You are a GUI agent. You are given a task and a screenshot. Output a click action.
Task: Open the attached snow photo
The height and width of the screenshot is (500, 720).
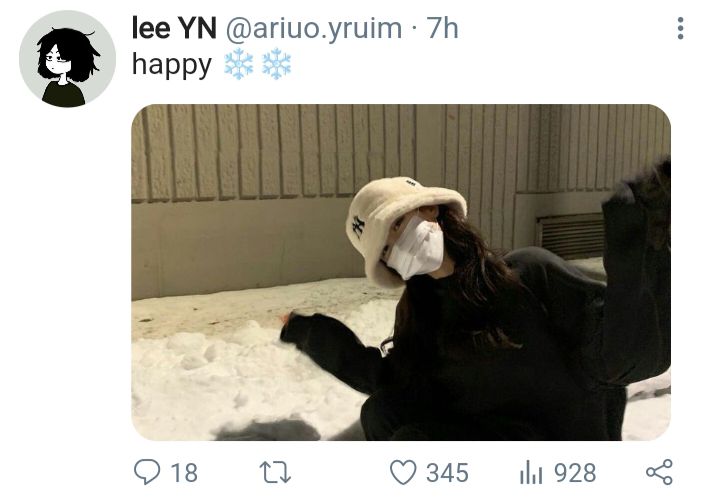[x=401, y=272]
